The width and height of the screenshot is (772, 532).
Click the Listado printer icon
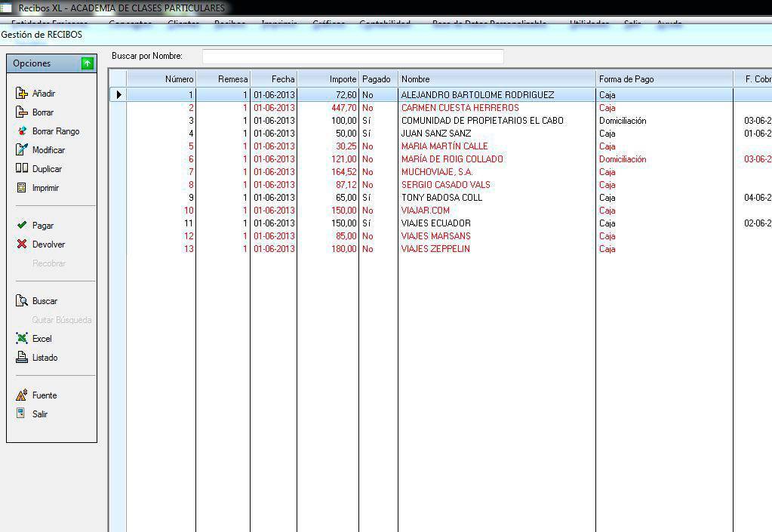click(x=22, y=358)
